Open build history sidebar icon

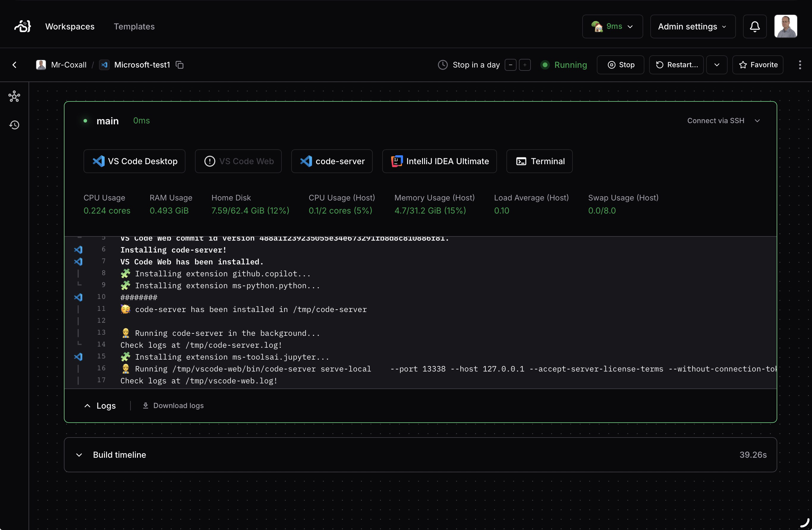point(14,125)
